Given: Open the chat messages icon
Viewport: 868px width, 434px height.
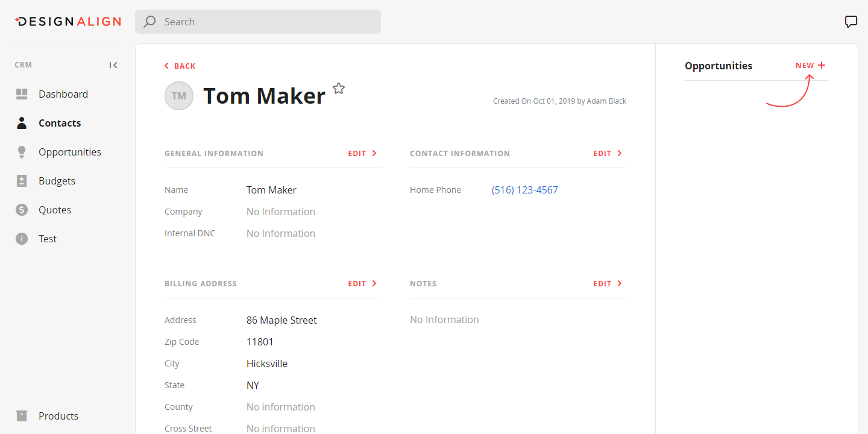Looking at the screenshot, I should tap(851, 22).
